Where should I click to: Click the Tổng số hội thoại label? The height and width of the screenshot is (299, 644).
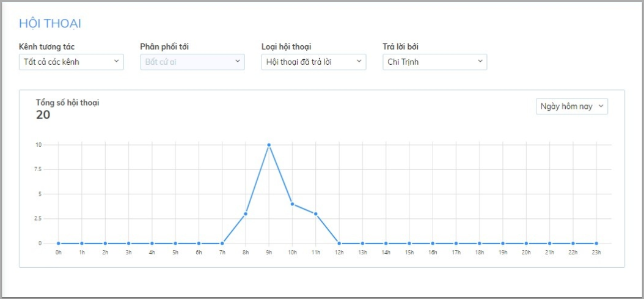tap(67, 103)
